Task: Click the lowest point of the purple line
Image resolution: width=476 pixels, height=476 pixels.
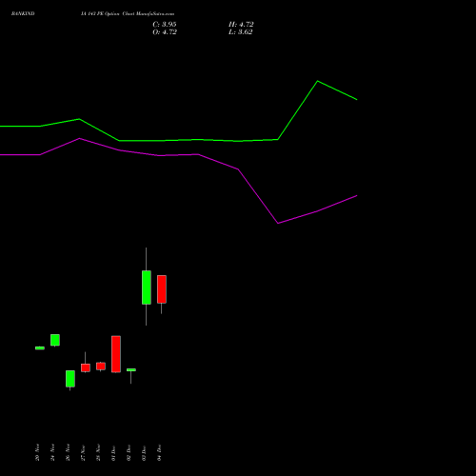Action: click(278, 223)
